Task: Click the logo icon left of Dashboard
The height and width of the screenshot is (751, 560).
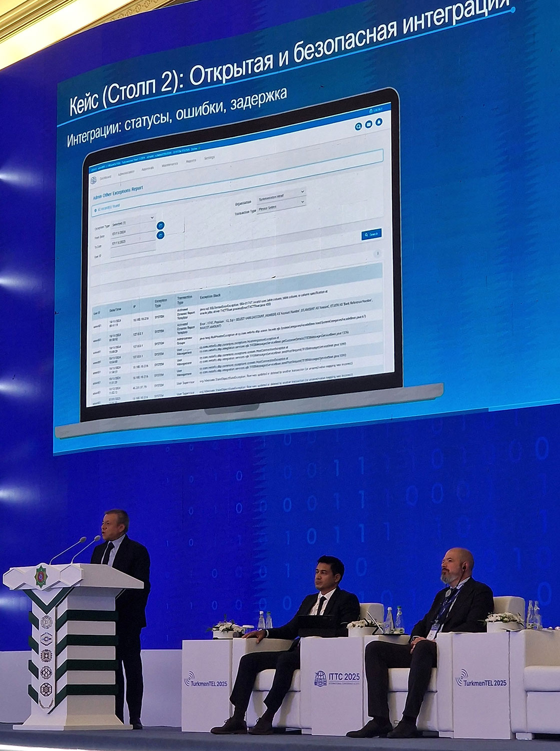Action: 93,181
